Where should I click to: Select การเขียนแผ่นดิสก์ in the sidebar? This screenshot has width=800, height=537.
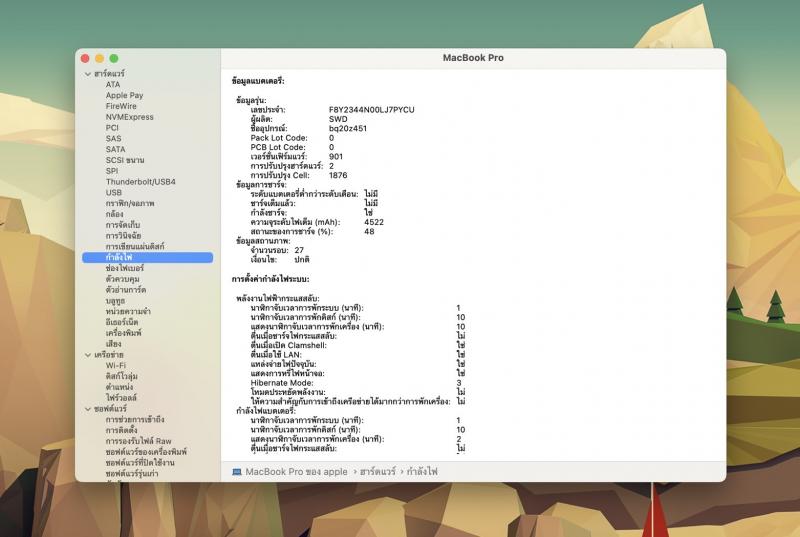coord(135,246)
